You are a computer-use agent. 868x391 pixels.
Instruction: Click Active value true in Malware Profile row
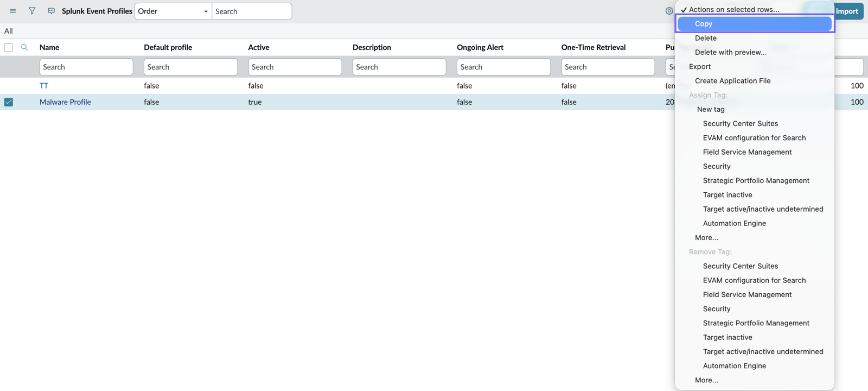(x=255, y=102)
